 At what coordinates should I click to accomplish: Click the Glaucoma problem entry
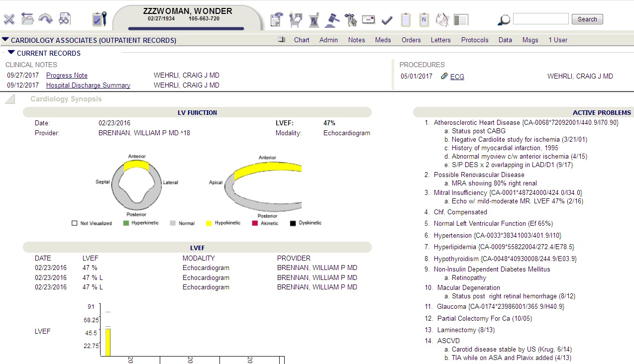pyautogui.click(x=501, y=306)
